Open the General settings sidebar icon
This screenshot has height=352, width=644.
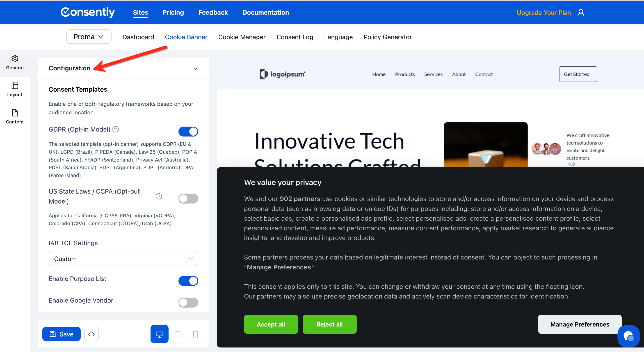pyautogui.click(x=15, y=62)
